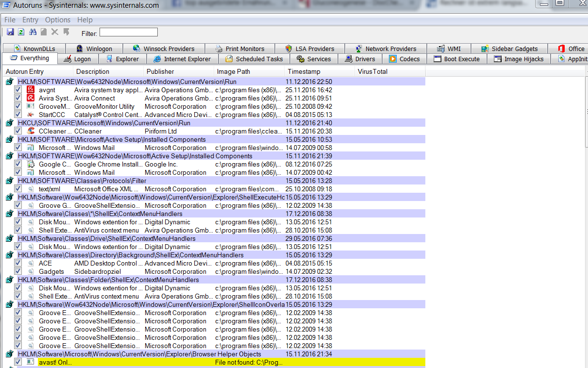Open the File menu

[x=10, y=20]
